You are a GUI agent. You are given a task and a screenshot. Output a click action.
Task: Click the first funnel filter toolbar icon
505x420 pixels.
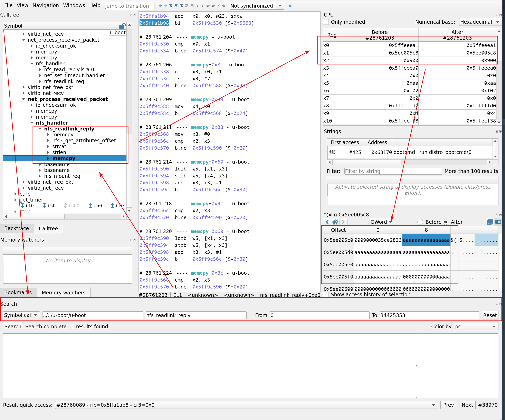pyautogui.click(x=171, y=6)
